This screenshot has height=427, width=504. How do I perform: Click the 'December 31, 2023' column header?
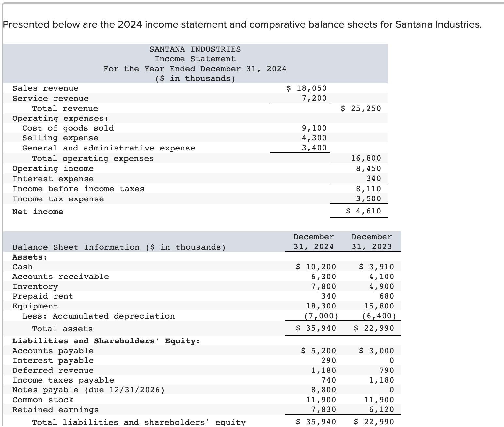pyautogui.click(x=371, y=242)
